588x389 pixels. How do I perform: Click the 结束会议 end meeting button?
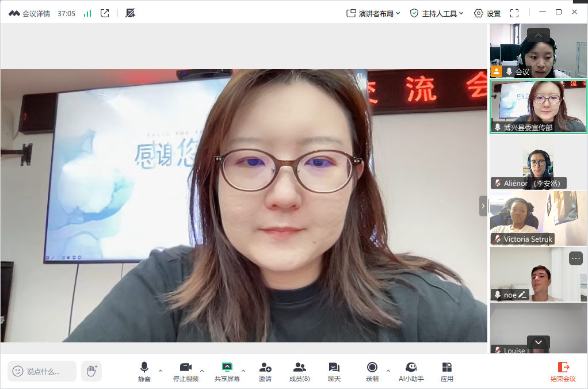(563, 371)
